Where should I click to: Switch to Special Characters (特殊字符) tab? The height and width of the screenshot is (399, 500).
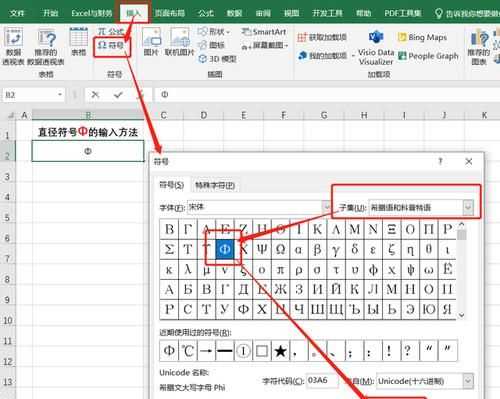coord(215,185)
